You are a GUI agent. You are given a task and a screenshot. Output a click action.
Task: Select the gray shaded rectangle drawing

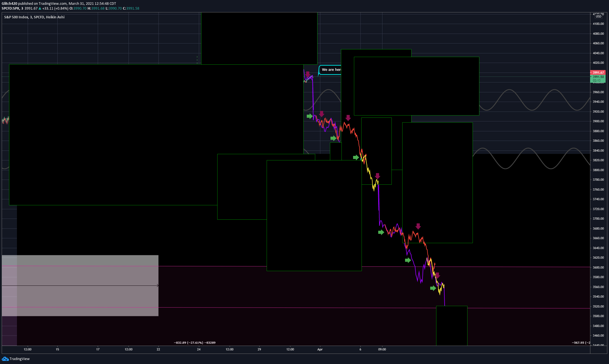coord(80,285)
